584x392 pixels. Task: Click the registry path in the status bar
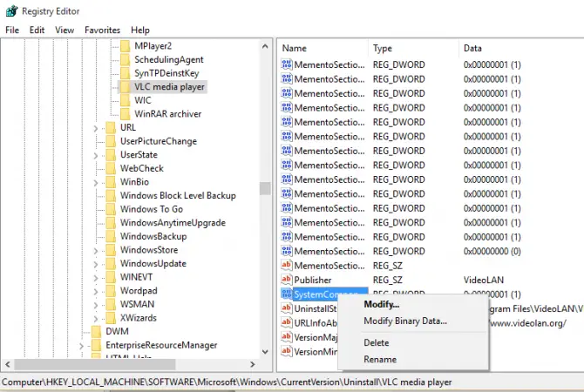[x=227, y=382]
